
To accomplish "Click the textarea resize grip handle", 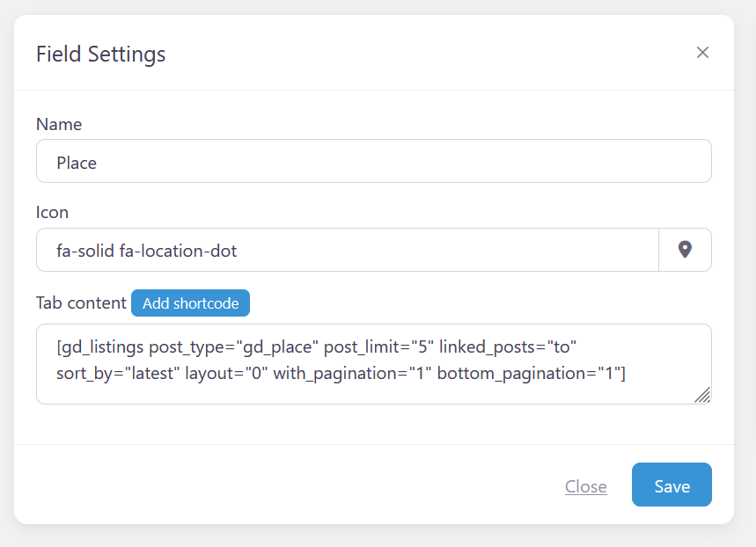I will [x=702, y=395].
